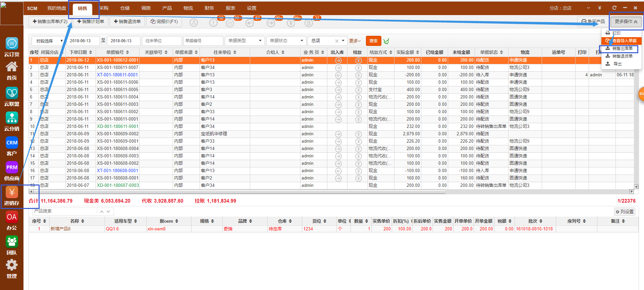Viewport: 644px width, 290px height.
Task: Click the OA 办公 sidebar icon
Action: 12,217
